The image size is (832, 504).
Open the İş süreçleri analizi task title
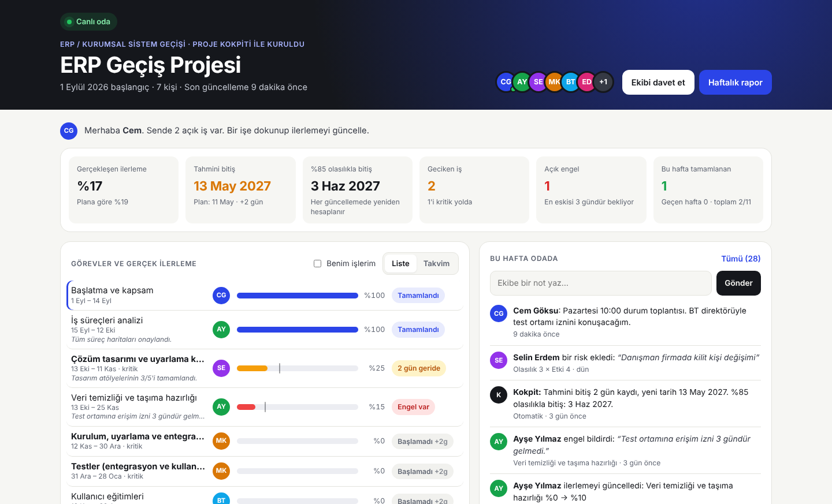(x=107, y=320)
